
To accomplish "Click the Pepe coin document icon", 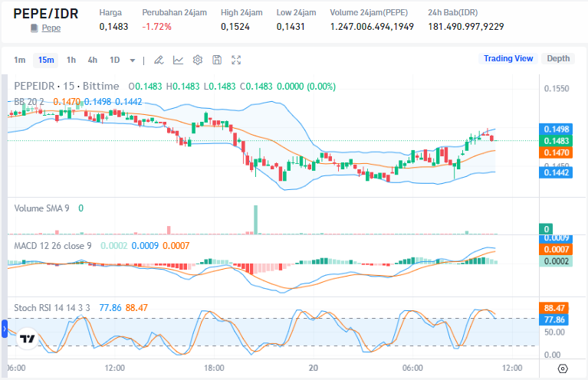I will click(x=34, y=28).
